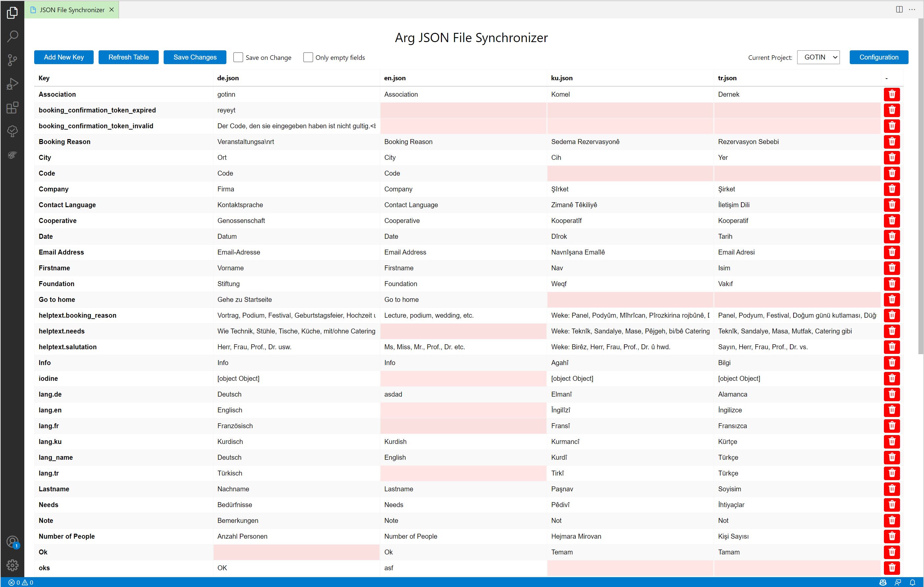Select the "JSON File Synchronizer" editor tab
This screenshot has width=924, height=587.
pyautogui.click(x=71, y=10)
